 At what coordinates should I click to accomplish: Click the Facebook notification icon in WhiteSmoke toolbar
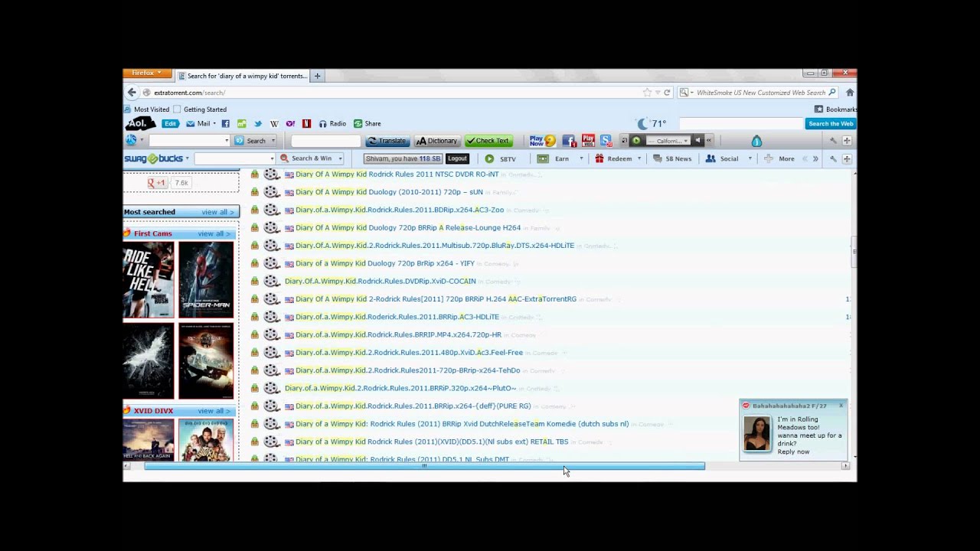pos(569,141)
